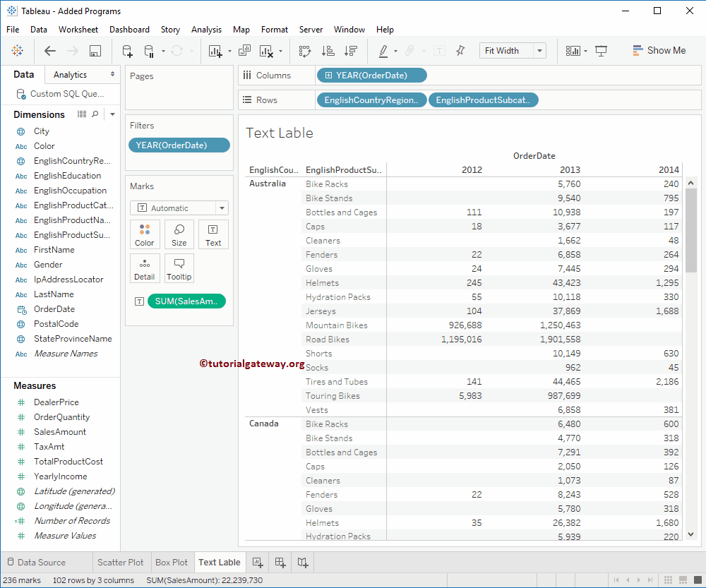Click the Presentation mode icon
The width and height of the screenshot is (706, 588).
[x=602, y=51]
